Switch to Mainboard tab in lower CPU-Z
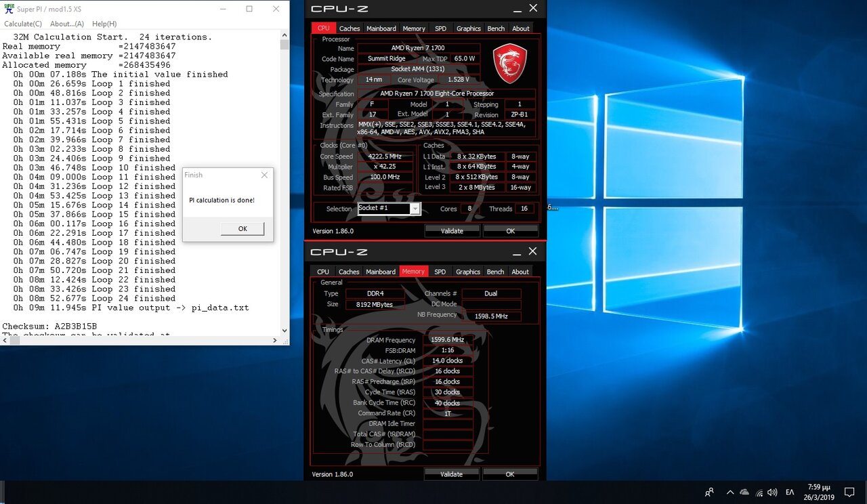This screenshot has height=504, width=867. click(381, 272)
